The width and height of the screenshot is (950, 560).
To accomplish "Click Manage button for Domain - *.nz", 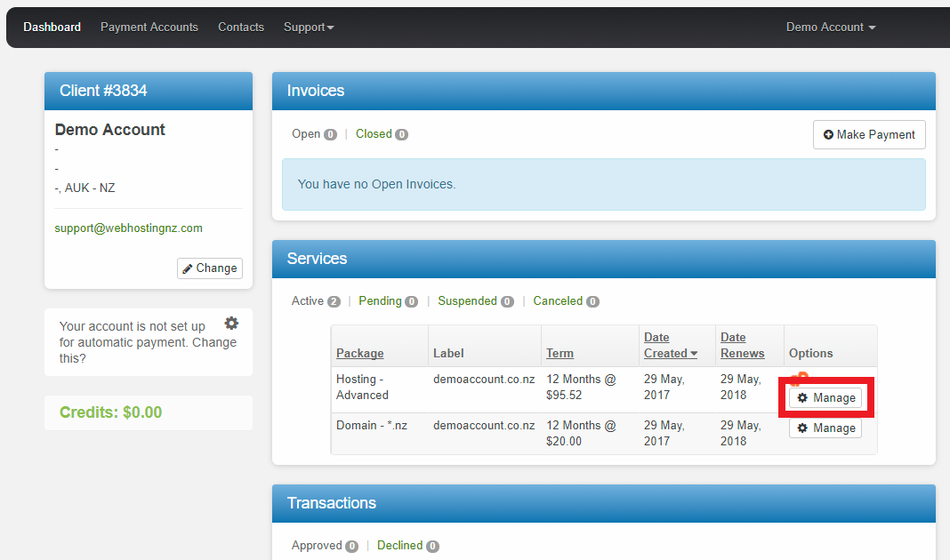I will point(825,428).
